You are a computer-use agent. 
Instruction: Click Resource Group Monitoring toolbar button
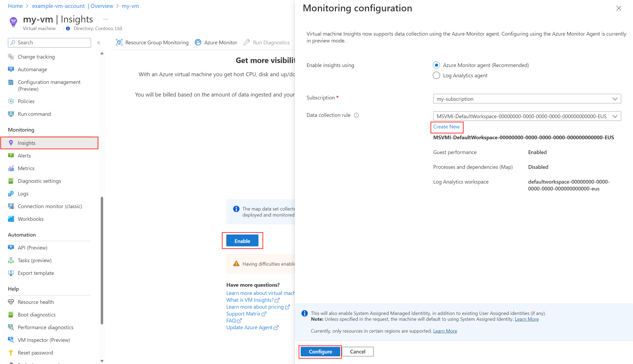point(152,42)
